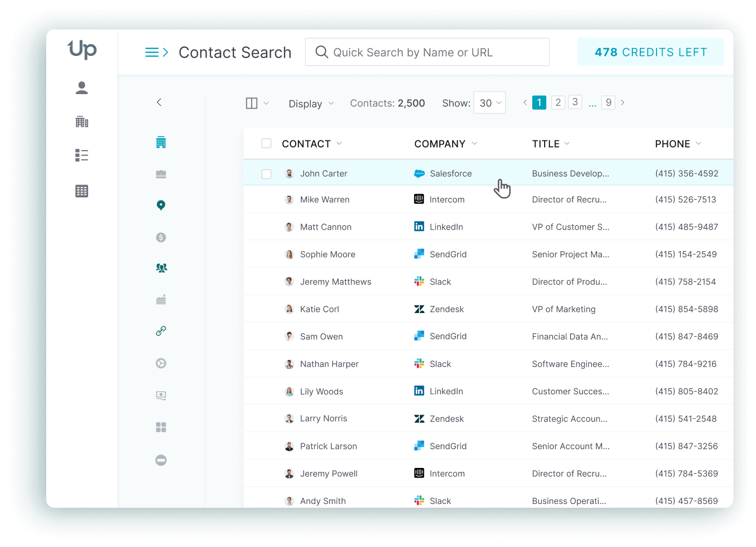Open the Show 30 per-page dropdown
Screen dimensions: 756x547
pyautogui.click(x=489, y=103)
